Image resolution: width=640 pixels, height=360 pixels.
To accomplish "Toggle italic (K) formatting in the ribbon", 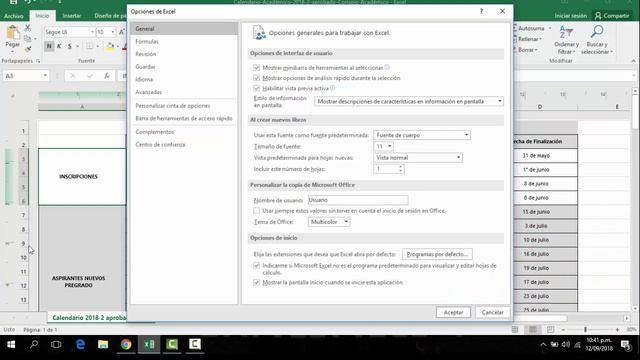I will 59,46.
